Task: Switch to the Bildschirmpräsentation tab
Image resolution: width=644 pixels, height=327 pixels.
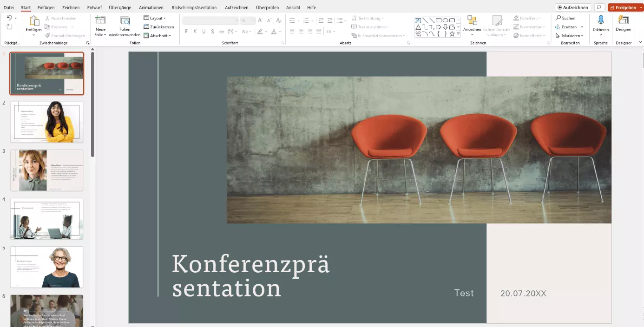Action: tap(194, 7)
